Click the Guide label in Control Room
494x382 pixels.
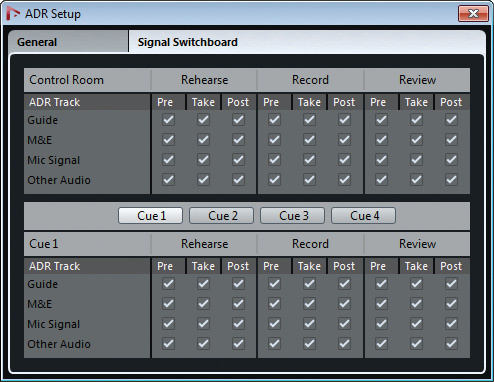[43, 120]
